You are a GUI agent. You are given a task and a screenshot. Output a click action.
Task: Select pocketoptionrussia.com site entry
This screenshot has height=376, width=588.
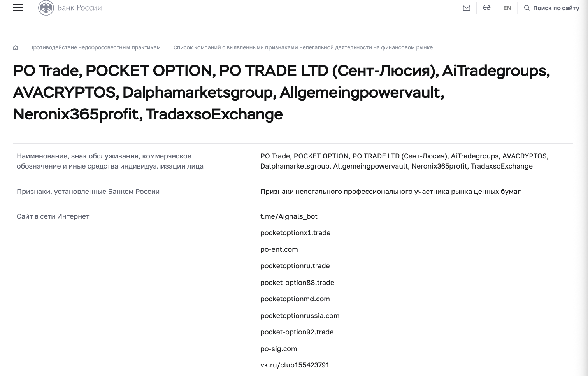tap(300, 316)
